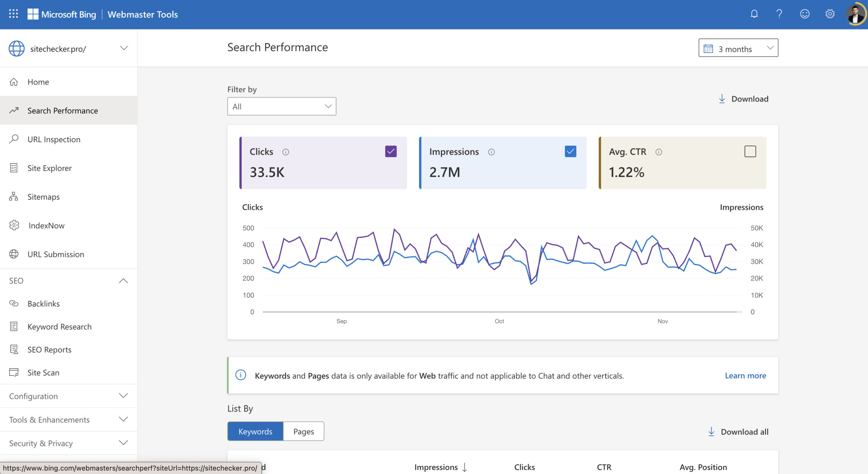Uncheck the Clicks metric checkbox
The image size is (868, 474).
tap(391, 151)
